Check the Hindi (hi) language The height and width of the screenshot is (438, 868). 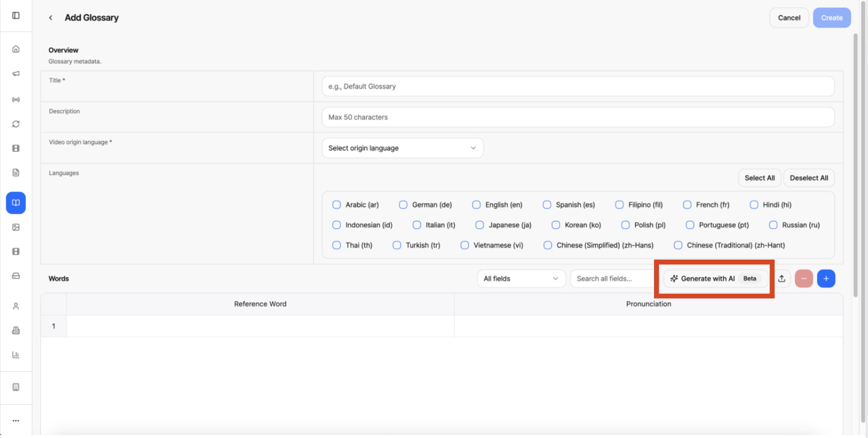point(754,205)
